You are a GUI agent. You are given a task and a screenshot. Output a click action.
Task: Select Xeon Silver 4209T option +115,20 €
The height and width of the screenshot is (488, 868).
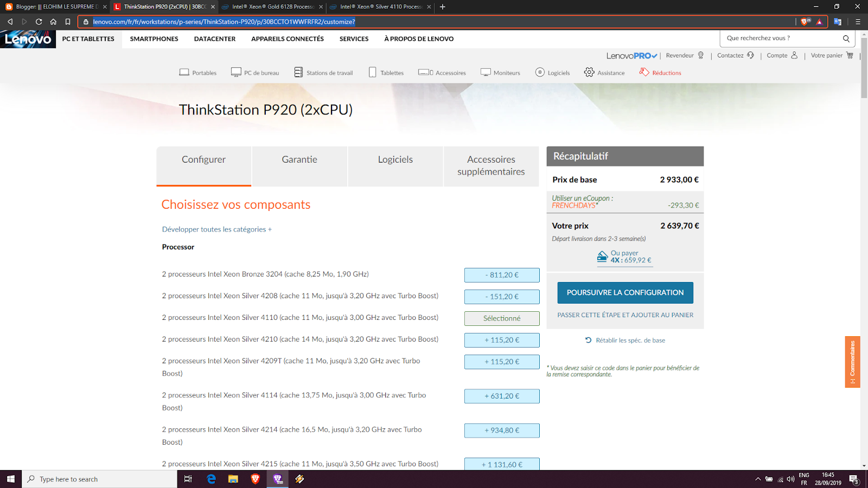[502, 362]
